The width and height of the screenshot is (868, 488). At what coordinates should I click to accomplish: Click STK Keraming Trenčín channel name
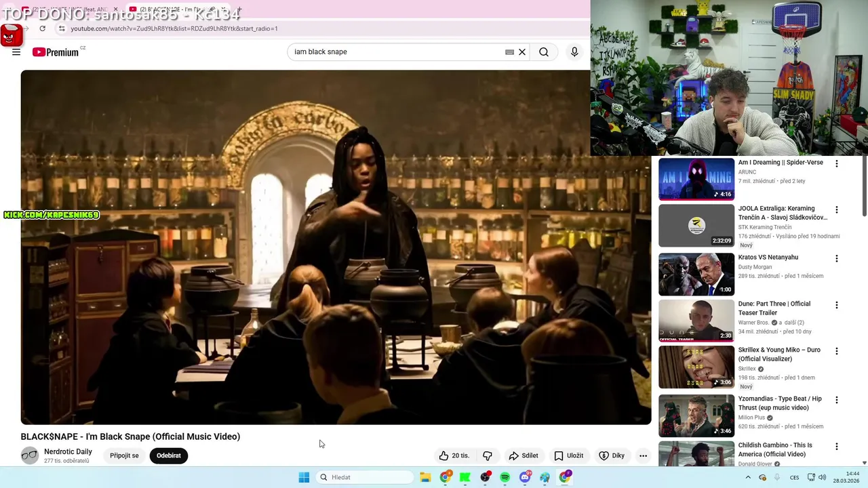[765, 227]
